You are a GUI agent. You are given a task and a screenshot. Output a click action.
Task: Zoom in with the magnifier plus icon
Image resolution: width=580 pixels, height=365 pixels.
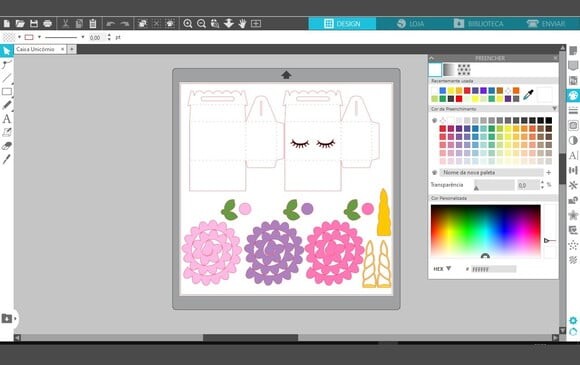click(x=188, y=24)
